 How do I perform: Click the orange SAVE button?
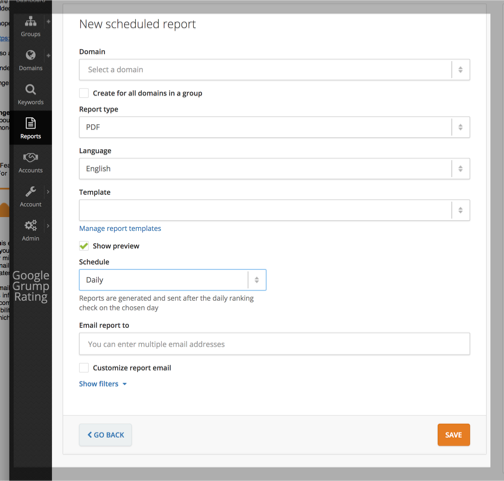[x=454, y=435]
